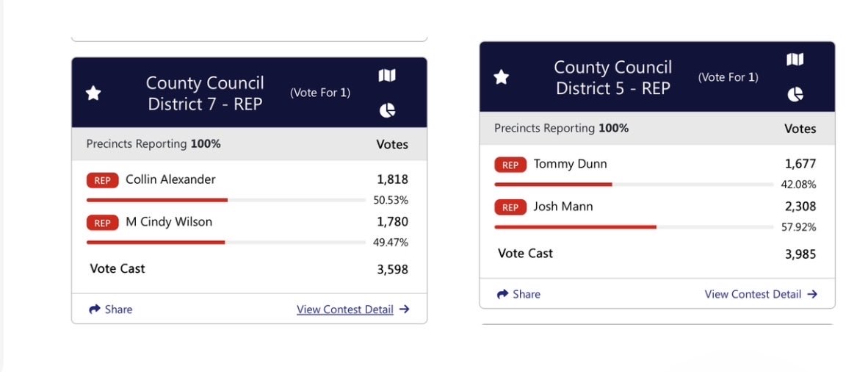Click Josh Mann's red vote percentage bar
Viewport: 868px width, 372px height.
pyautogui.click(x=575, y=226)
